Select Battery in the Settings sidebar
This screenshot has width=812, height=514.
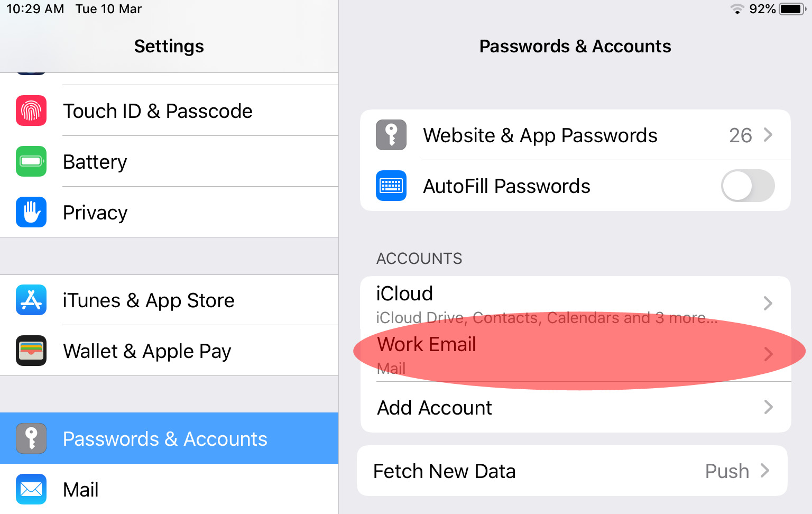click(x=169, y=161)
